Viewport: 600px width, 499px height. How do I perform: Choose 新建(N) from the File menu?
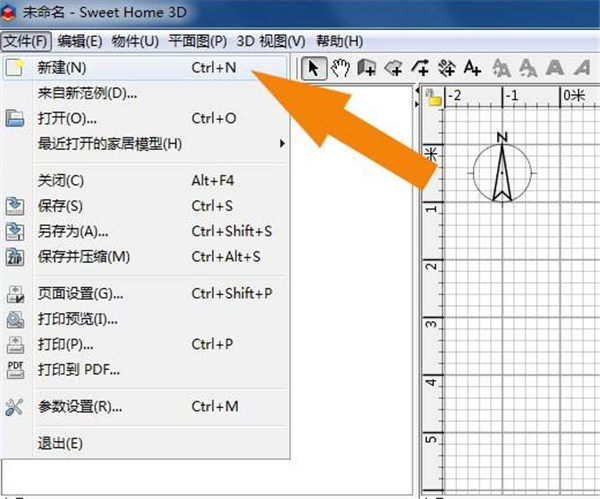click(x=145, y=68)
